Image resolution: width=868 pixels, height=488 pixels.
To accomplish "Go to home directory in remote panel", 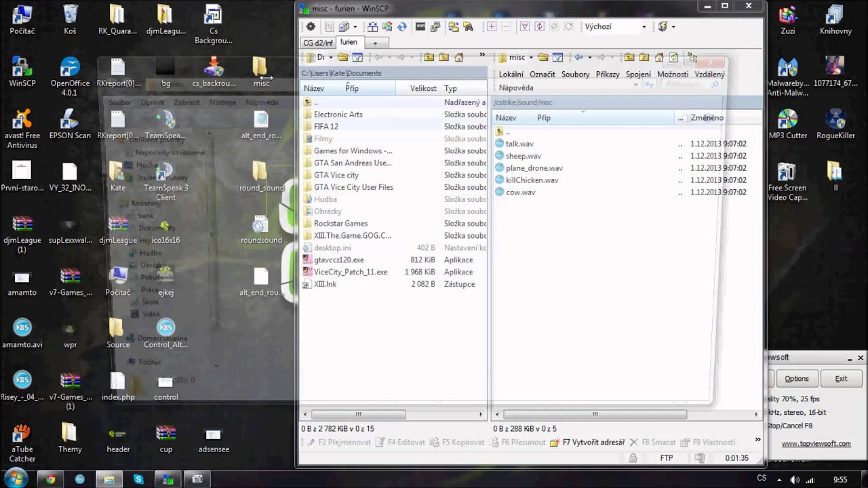I will point(658,58).
